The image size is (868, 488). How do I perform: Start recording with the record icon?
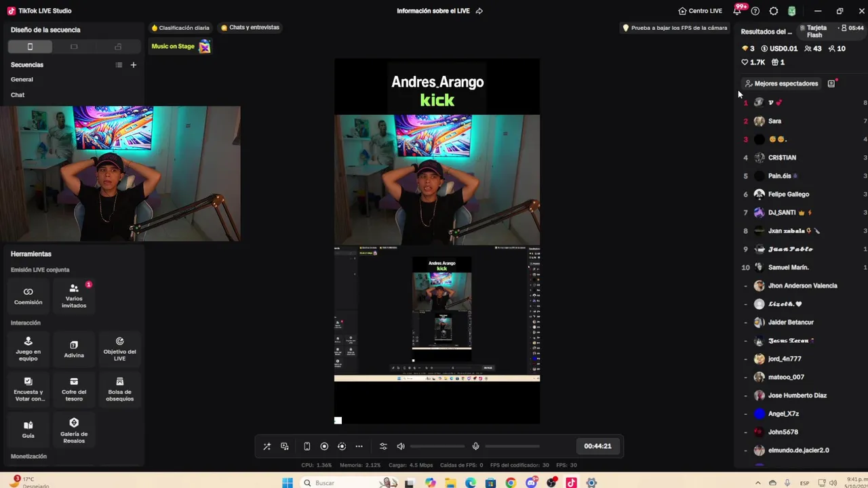pyautogui.click(x=324, y=446)
